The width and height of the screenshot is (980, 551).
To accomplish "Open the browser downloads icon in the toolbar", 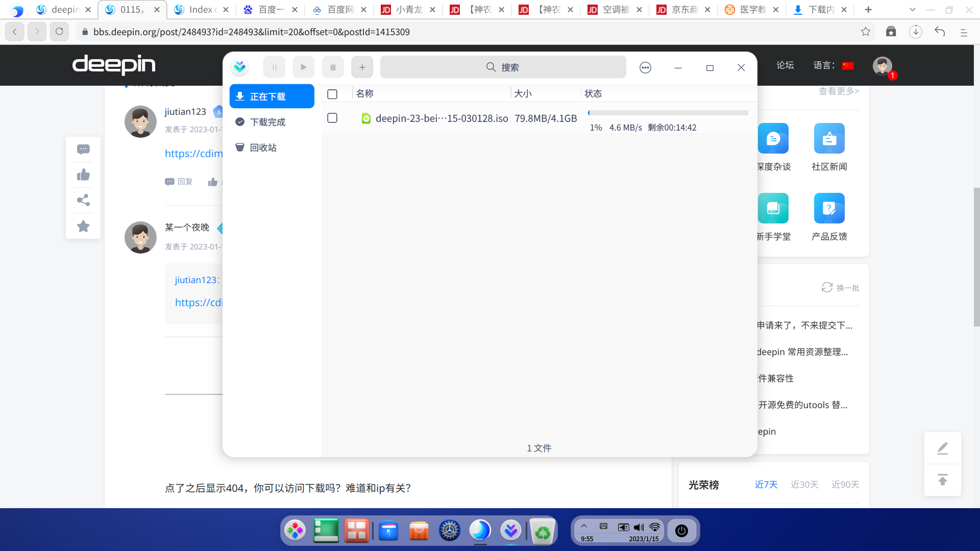I will [x=915, y=32].
